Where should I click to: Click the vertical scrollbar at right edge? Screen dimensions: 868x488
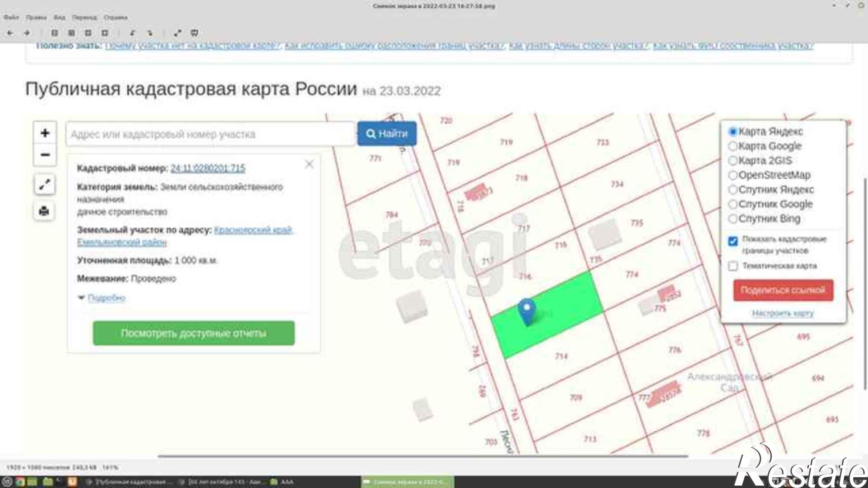(x=865, y=283)
